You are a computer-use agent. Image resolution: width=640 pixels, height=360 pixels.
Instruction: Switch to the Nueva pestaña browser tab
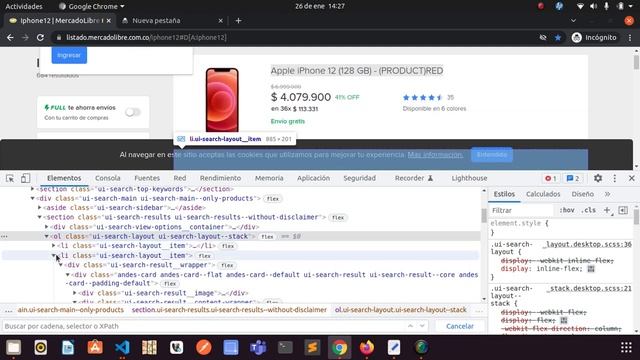[156, 20]
